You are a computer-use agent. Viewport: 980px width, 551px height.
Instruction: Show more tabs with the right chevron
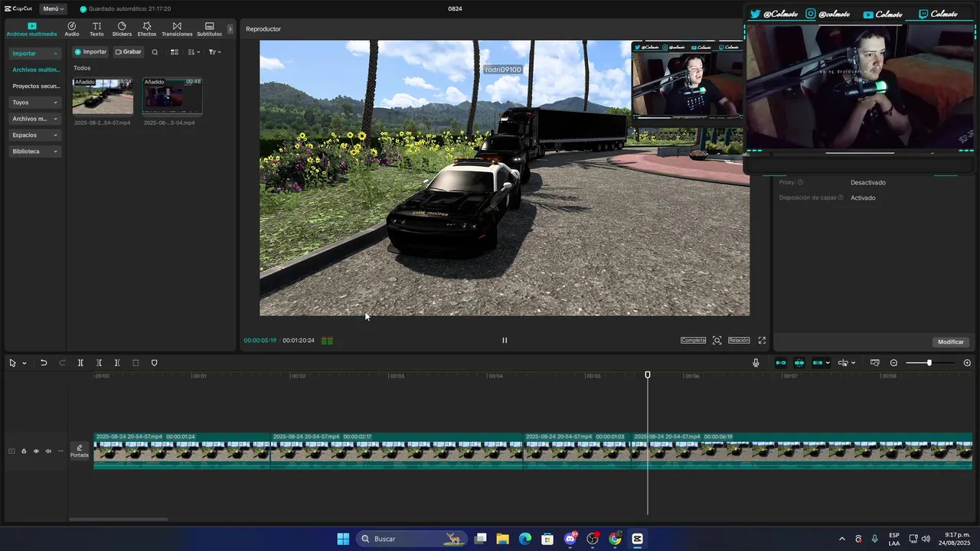pyautogui.click(x=230, y=29)
